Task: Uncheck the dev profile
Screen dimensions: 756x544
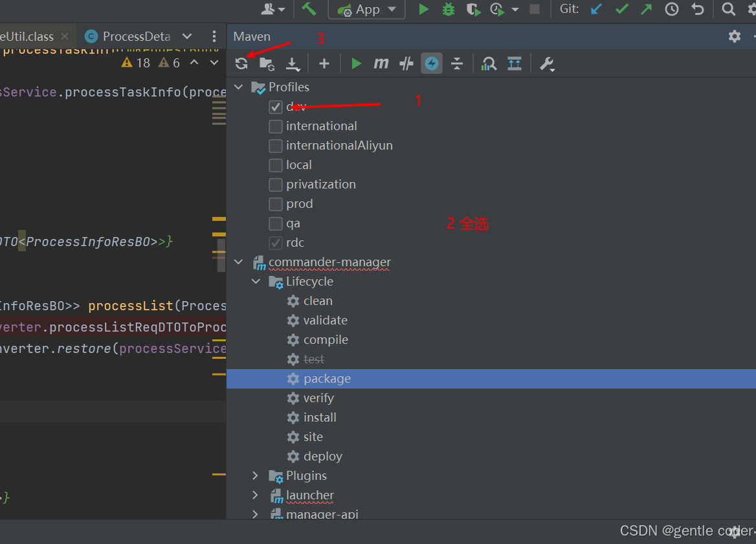Action: point(275,106)
